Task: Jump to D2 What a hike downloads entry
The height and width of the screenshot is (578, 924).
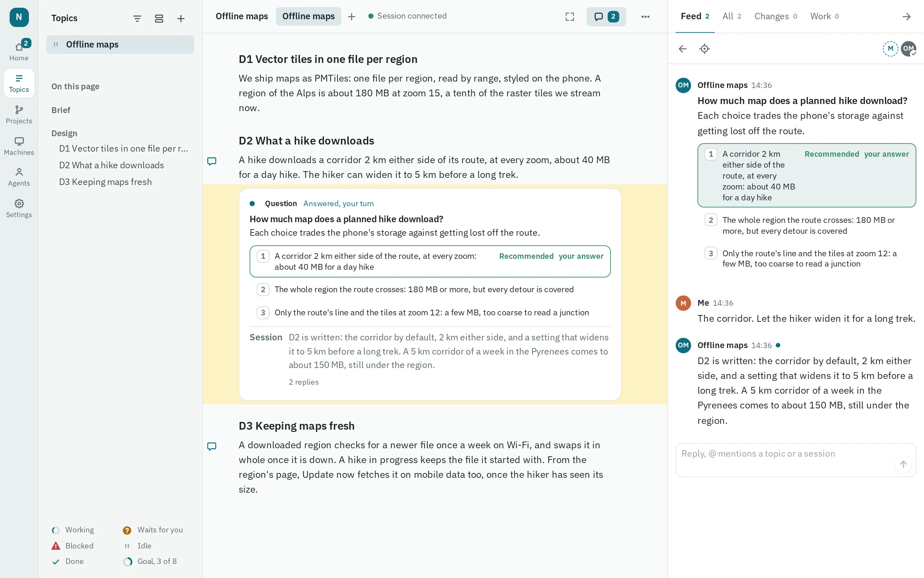Action: 111,165
